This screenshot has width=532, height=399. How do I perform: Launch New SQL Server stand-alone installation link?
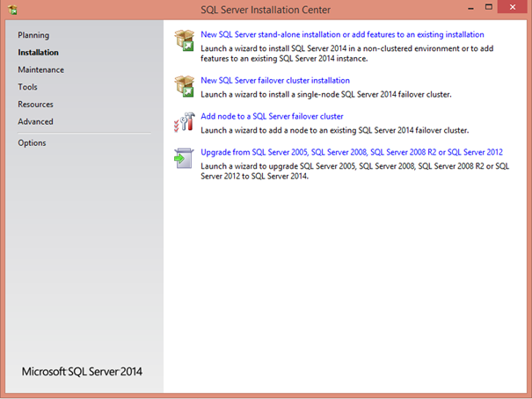pos(342,34)
